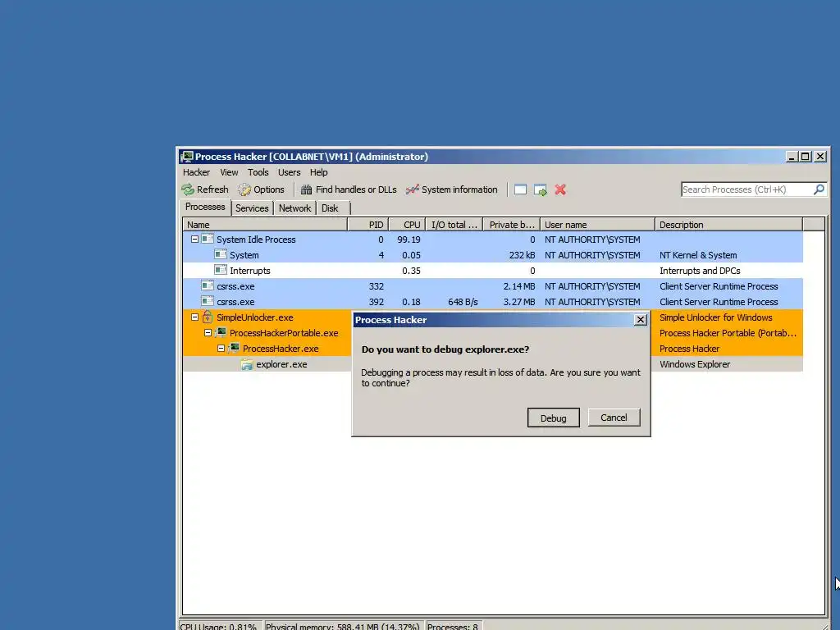This screenshot has width=840, height=630.
Task: Open System information graph icon
Action: click(x=412, y=189)
